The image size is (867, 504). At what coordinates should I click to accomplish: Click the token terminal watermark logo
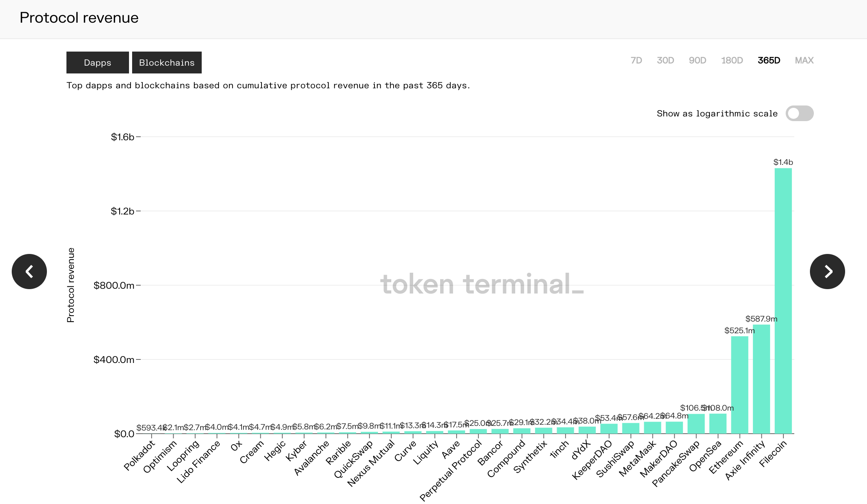point(482,284)
